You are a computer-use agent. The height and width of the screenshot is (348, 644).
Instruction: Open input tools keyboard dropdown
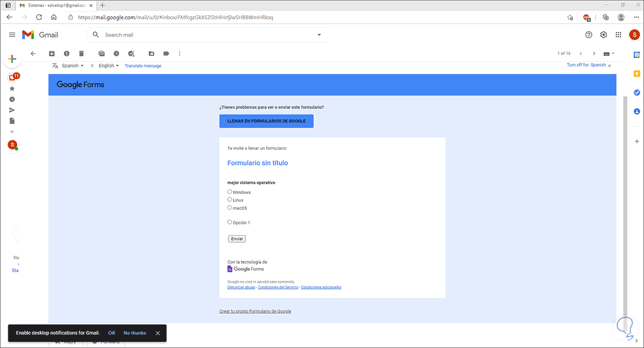(609, 54)
